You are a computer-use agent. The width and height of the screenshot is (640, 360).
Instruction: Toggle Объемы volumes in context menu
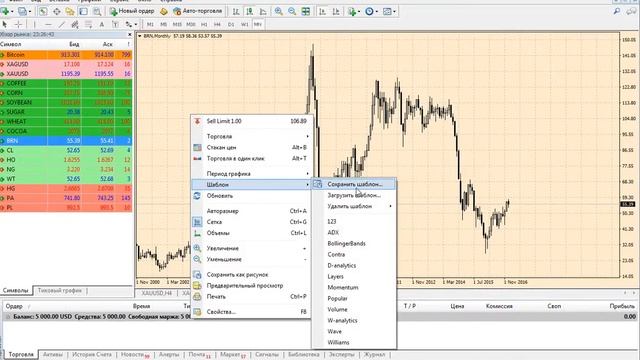252,233
